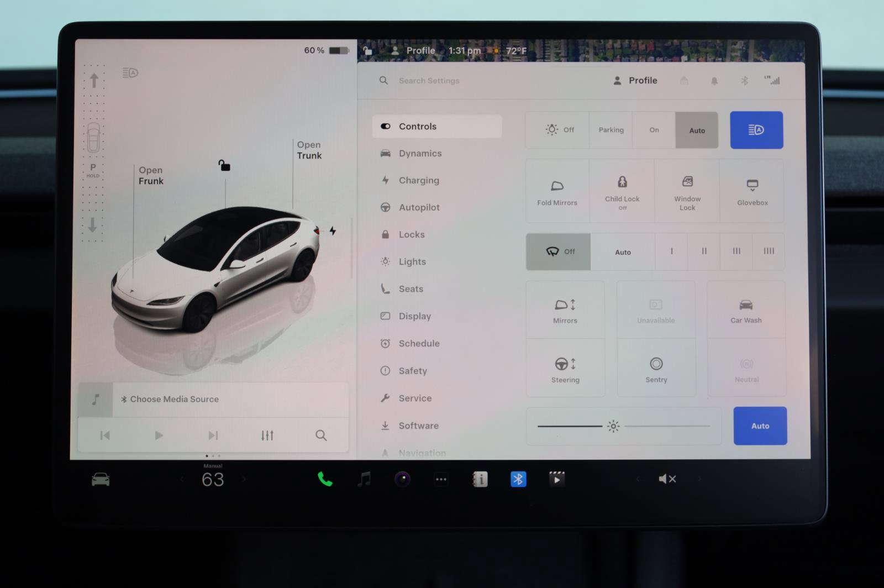Adjust the display brightness slider

coord(613,426)
